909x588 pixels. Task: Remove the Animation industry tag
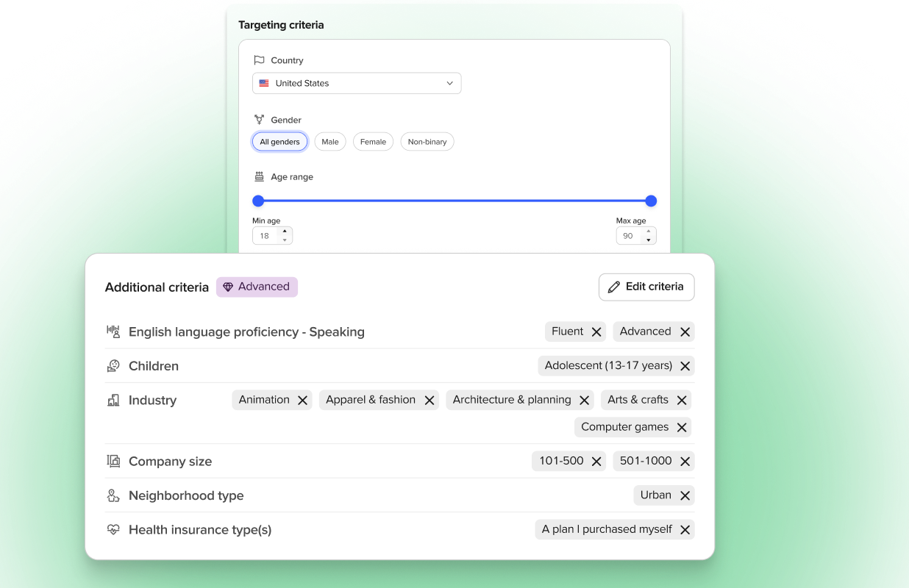coord(302,401)
